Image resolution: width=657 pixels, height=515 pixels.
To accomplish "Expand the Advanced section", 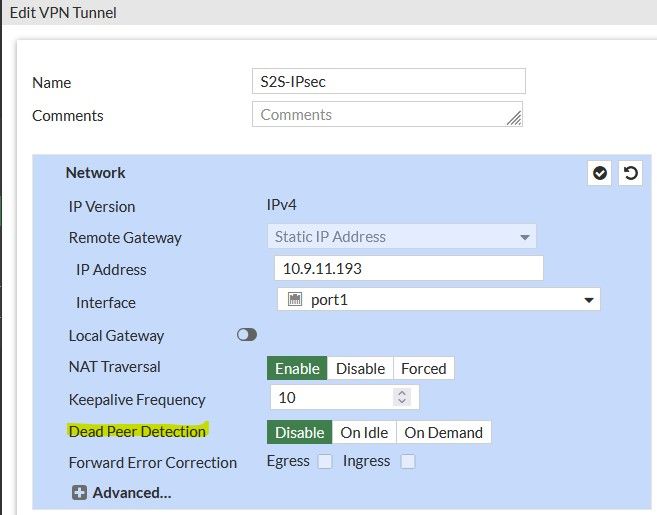I will (131, 492).
